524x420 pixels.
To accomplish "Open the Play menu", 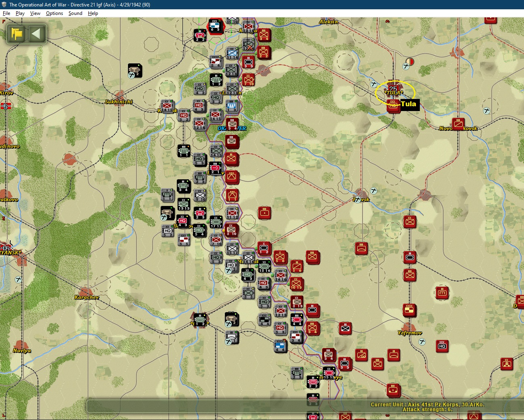I will [x=20, y=13].
